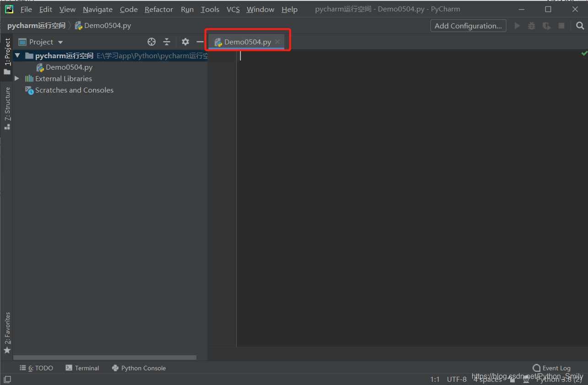This screenshot has width=588, height=385.
Task: Open the Terminal tool window
Action: [x=82, y=368]
